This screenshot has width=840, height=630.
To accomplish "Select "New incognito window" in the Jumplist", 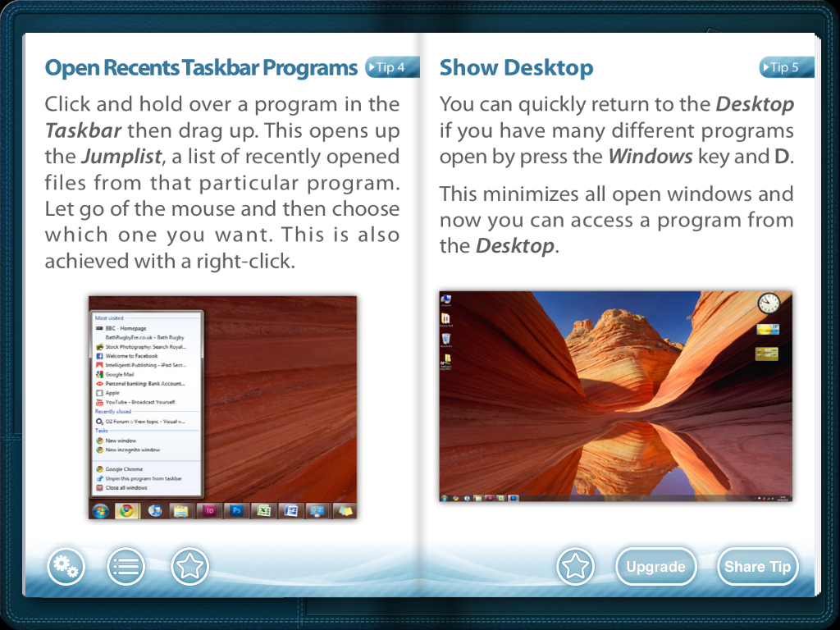I will pyautogui.click(x=132, y=450).
